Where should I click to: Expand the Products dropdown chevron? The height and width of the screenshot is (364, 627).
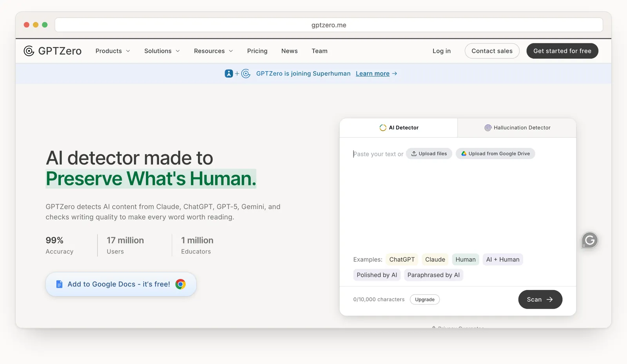point(128,51)
